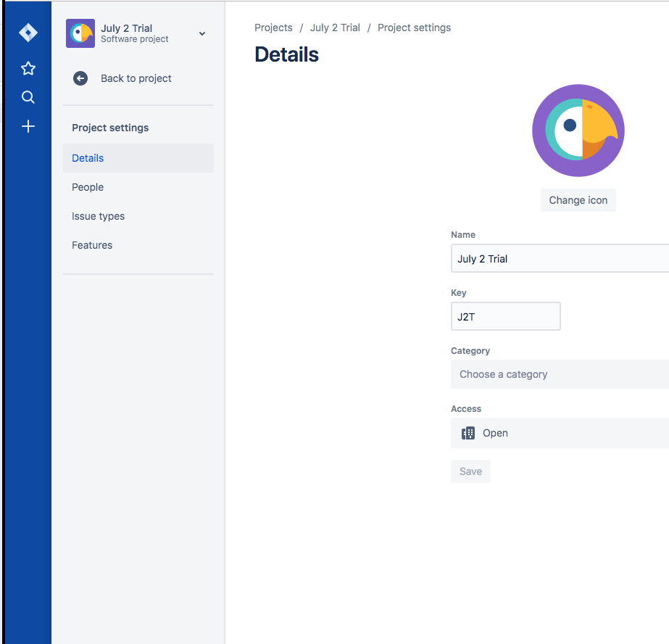Click the Software project subtitle text
669x644 pixels.
pos(134,39)
